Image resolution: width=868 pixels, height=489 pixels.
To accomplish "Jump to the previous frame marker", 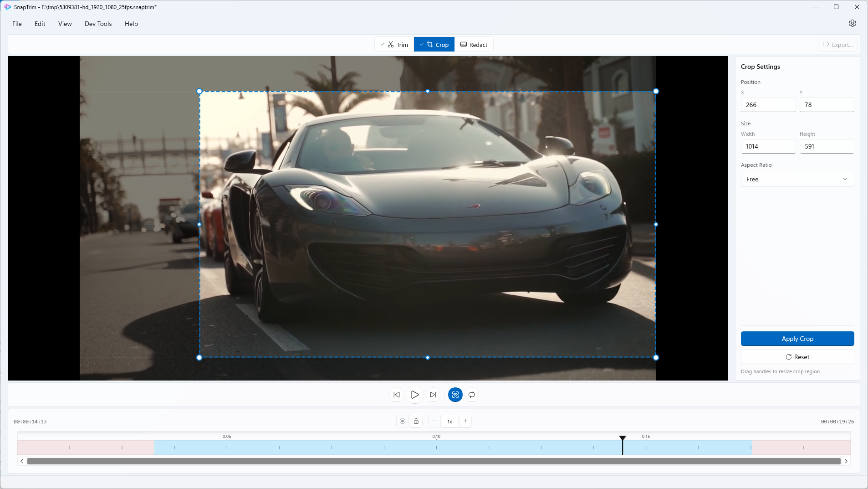I will pos(397,395).
